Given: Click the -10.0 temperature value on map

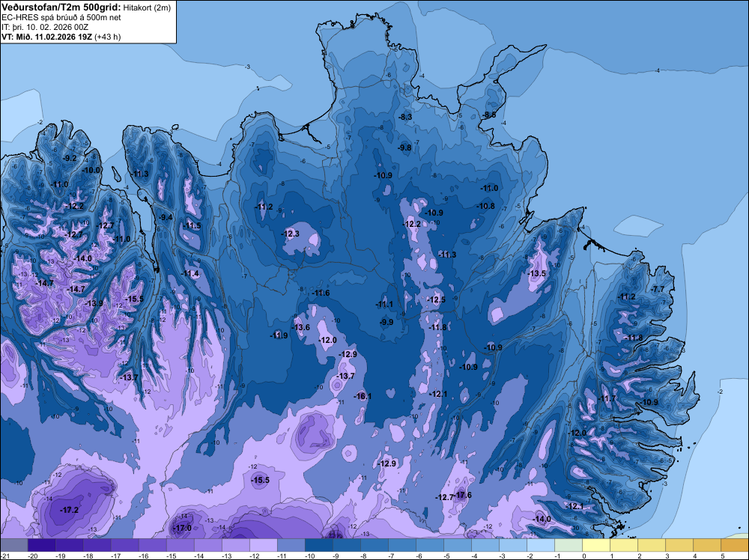Looking at the screenshot, I should [91, 170].
